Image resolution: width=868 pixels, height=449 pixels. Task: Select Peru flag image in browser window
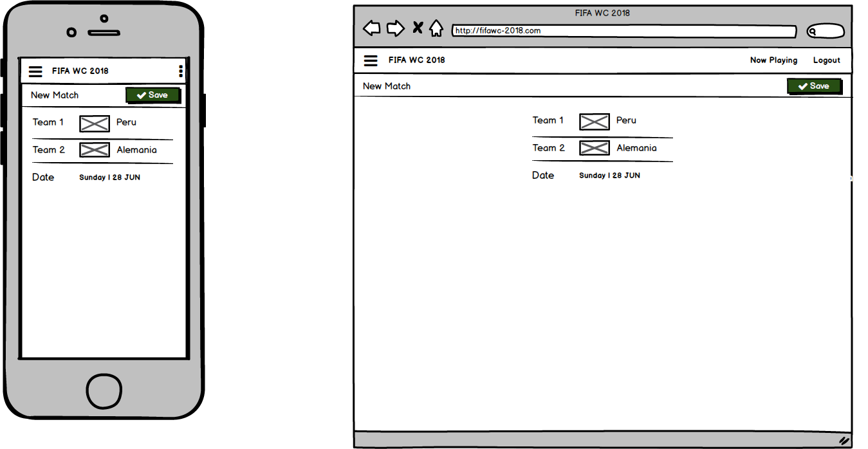594,122
